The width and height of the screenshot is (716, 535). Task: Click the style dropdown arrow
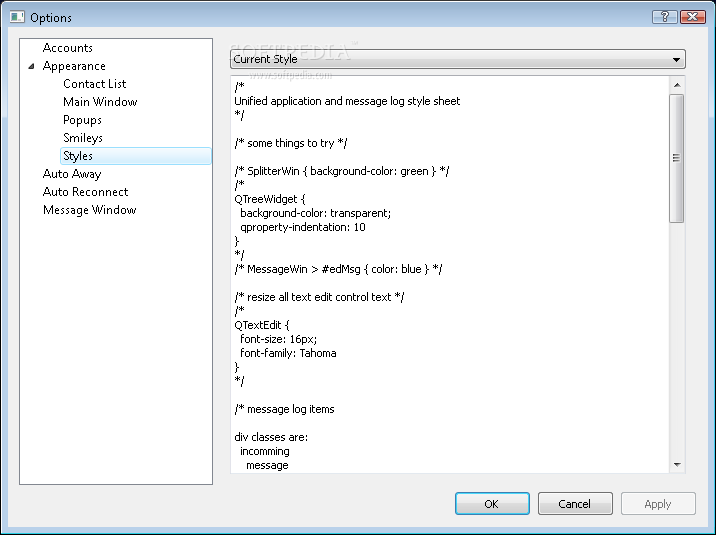676,59
